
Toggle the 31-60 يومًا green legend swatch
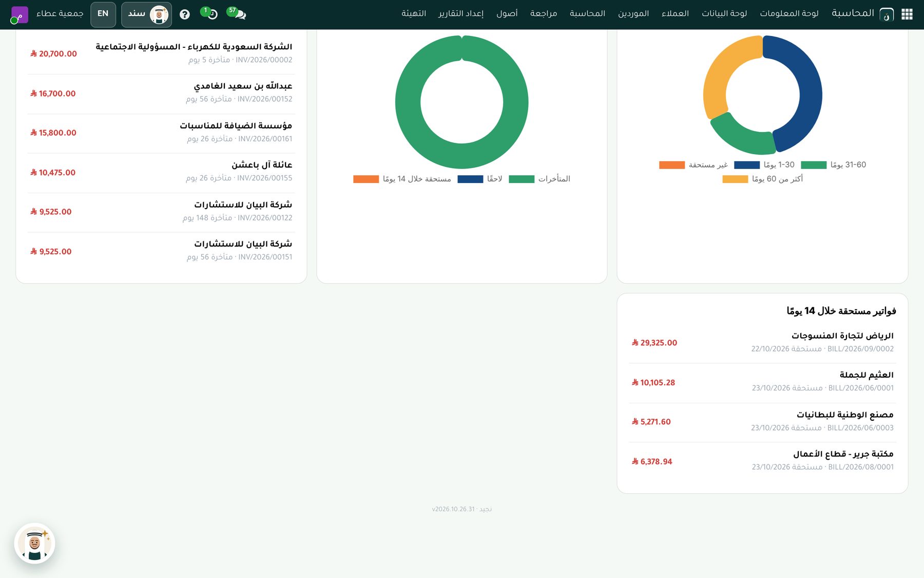[814, 165]
